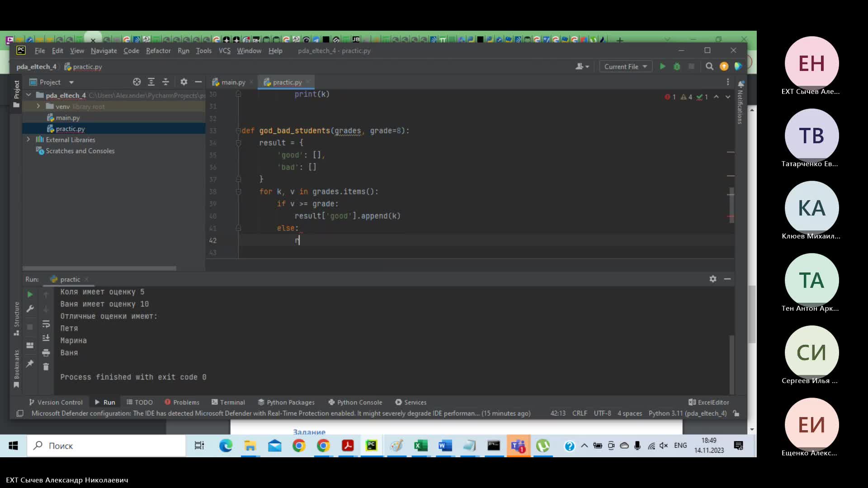Open editor tabs more options menu
This screenshot has width=868, height=488.
coord(728,82)
